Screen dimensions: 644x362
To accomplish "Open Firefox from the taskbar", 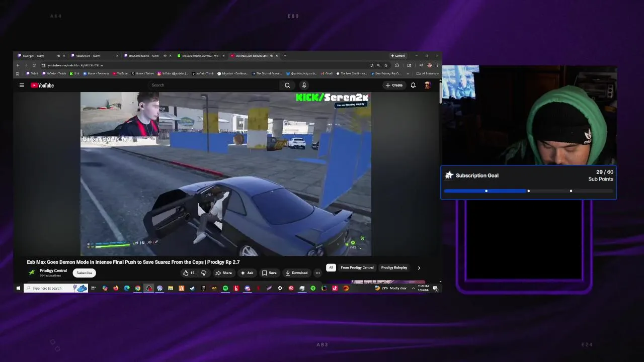I will [116, 288].
